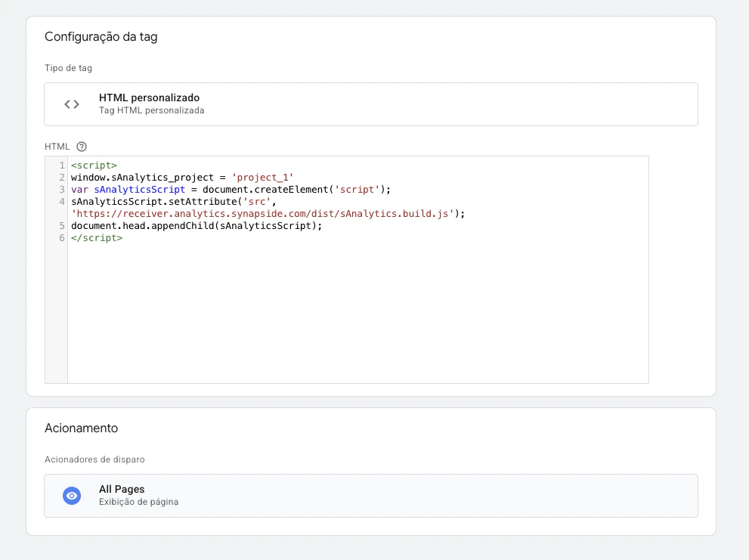Click the HTML field label

57,147
